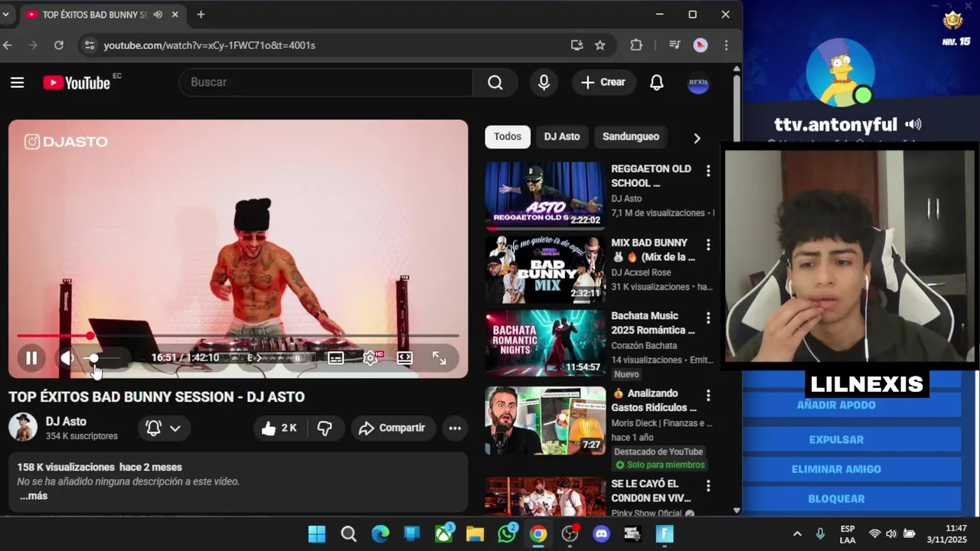The image size is (980, 551).
Task: Click the volume slider knob in the player
Action: 93,358
